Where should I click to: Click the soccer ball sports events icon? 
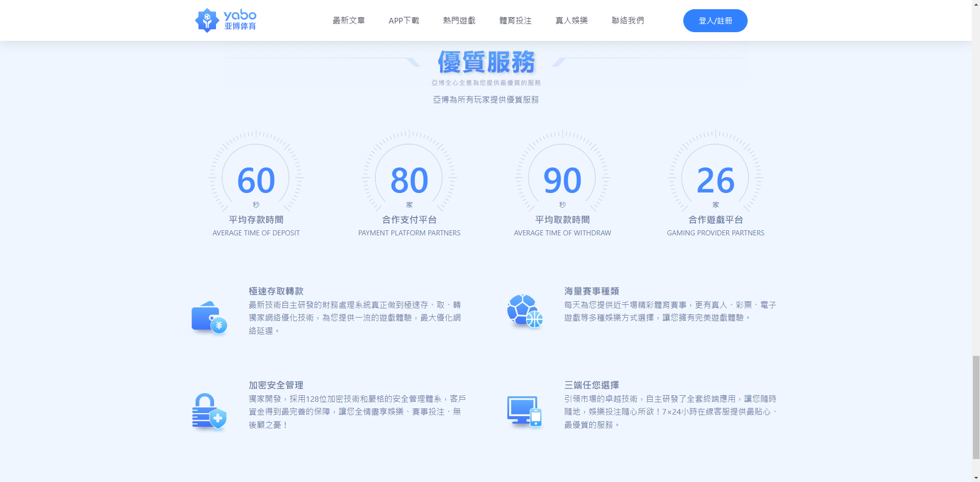tap(524, 311)
